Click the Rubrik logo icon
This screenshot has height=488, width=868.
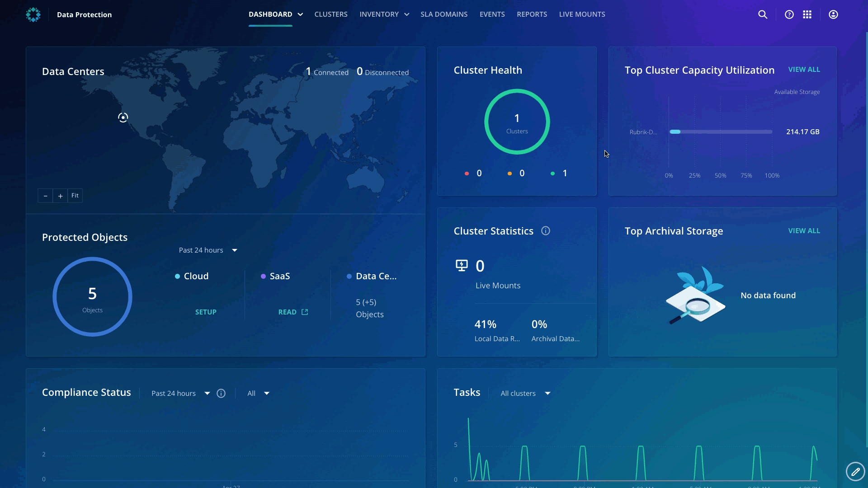(x=33, y=14)
